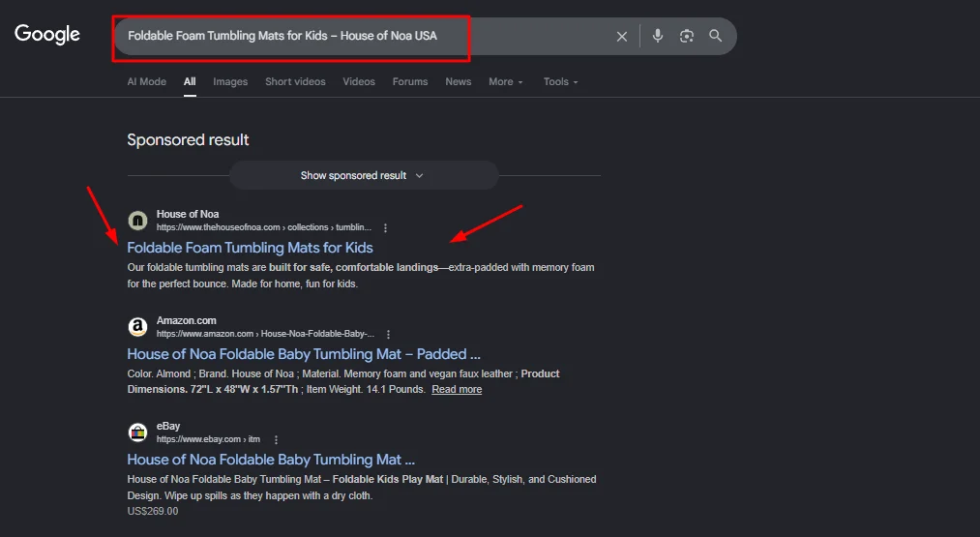Viewport: 980px width, 537px height.
Task: Switch to Short videos tab
Action: pos(295,82)
